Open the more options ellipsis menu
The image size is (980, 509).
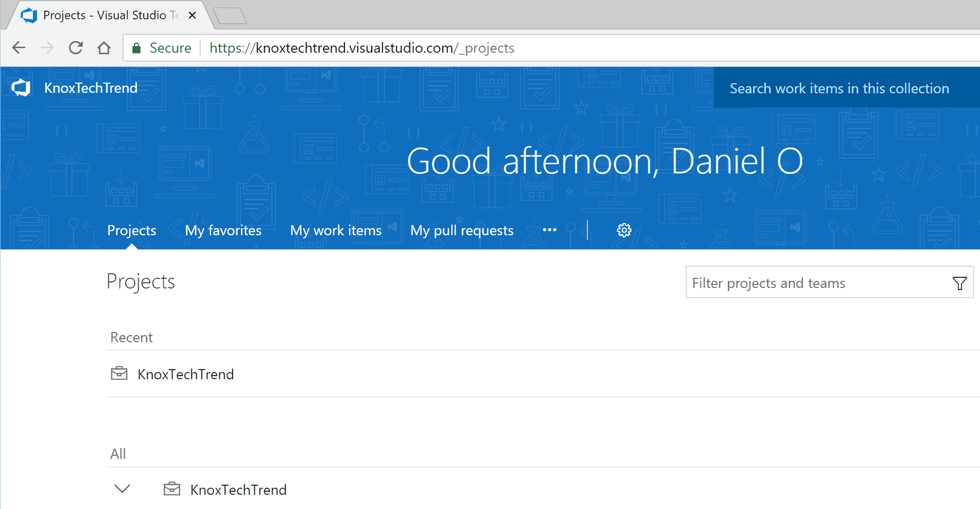[x=549, y=230]
